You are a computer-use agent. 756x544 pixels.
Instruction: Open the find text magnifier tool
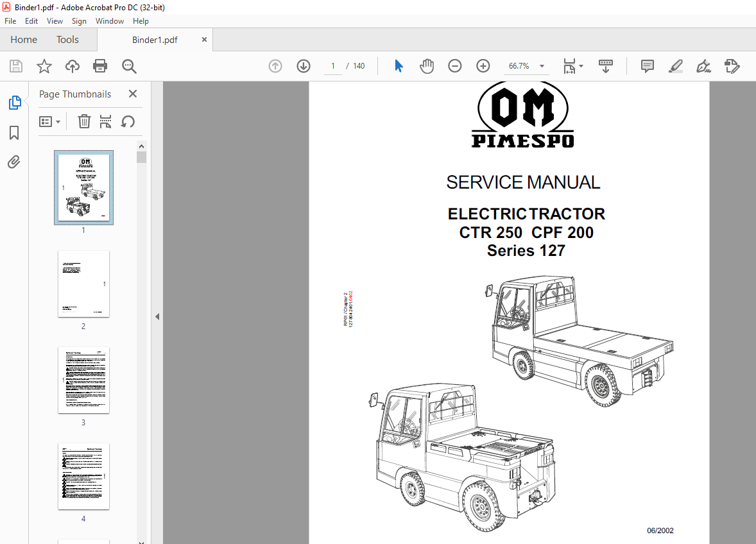point(129,66)
